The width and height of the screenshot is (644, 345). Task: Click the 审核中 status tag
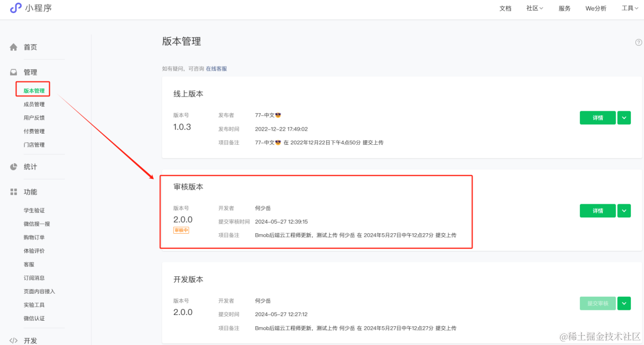[181, 230]
